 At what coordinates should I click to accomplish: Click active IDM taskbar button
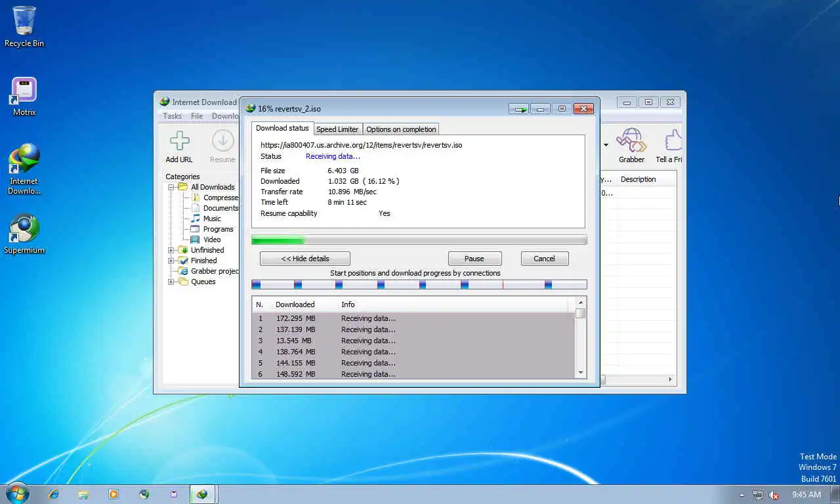(203, 494)
